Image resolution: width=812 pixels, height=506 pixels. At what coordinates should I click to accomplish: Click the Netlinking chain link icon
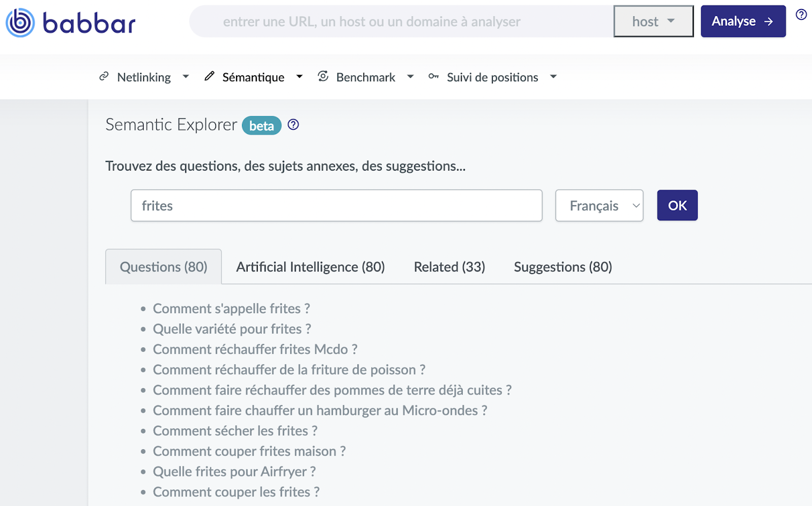click(104, 76)
